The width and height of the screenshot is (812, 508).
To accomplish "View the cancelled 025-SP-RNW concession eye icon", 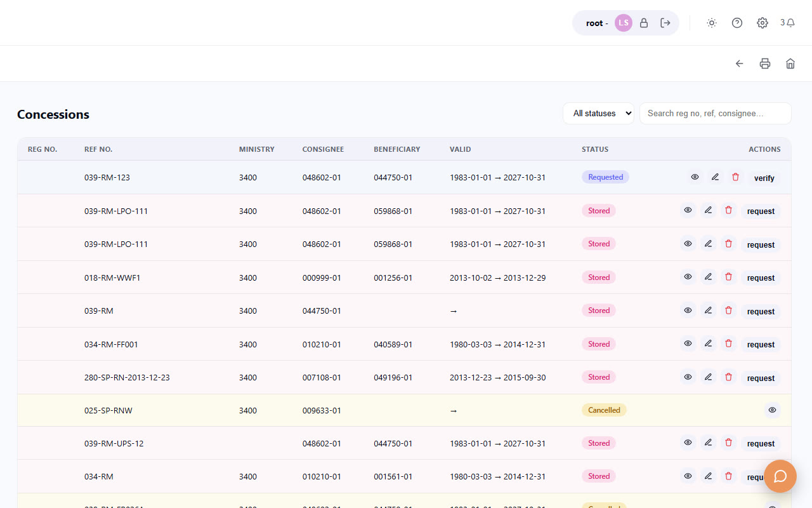I will [773, 410].
